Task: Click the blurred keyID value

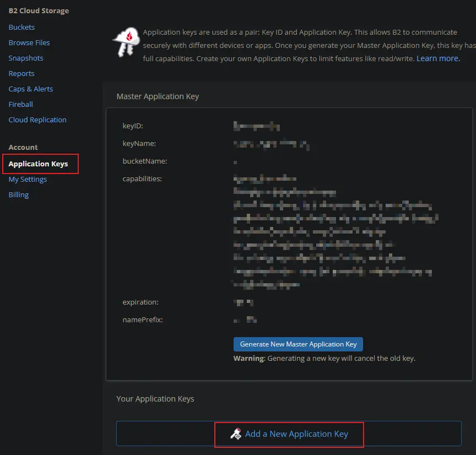Action: [257, 126]
